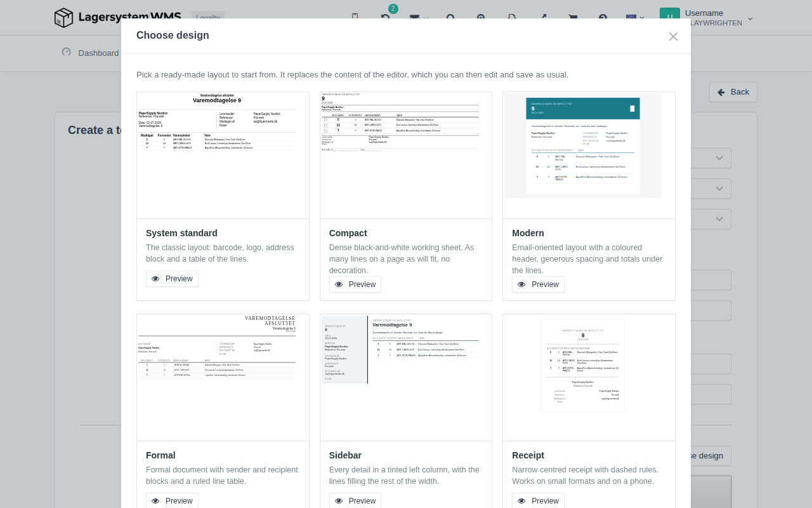Select the System standard design thumbnail
Screen dimensions: 812x508
(223, 156)
